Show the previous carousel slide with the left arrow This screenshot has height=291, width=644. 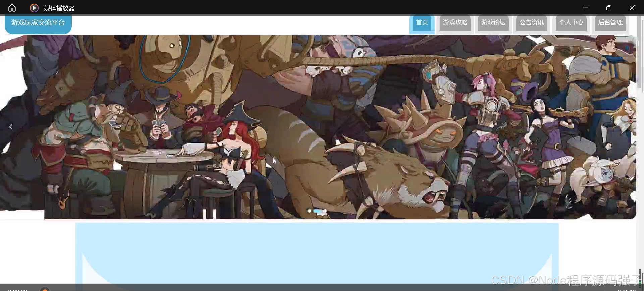coord(11,127)
